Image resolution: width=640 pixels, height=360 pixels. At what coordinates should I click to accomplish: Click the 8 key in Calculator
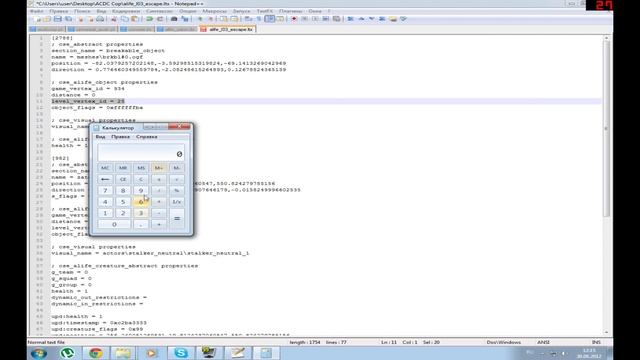tap(123, 191)
